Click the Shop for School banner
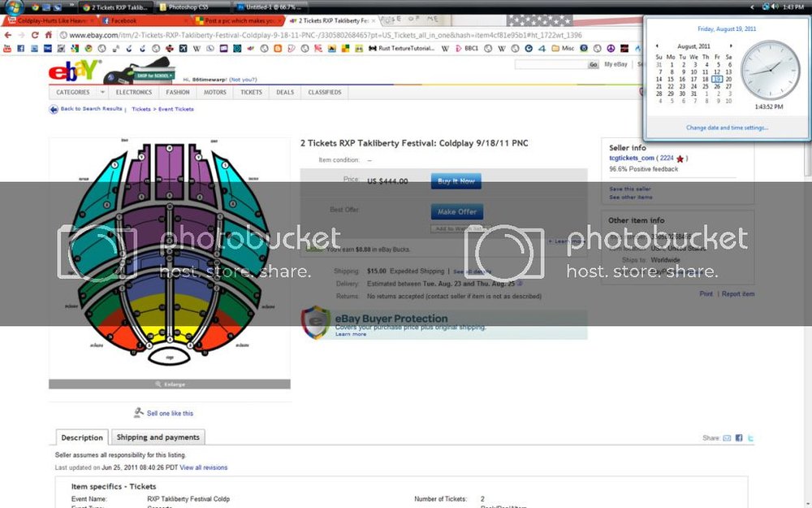Viewport: 812px width, 508px height. point(140,72)
